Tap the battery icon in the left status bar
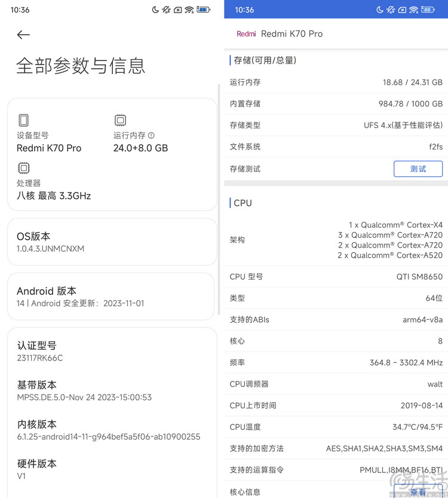This screenshot has width=448, height=498. (x=203, y=10)
